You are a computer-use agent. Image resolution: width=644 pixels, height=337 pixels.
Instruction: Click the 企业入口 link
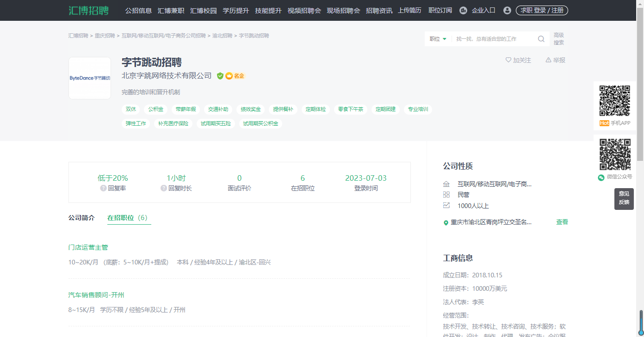click(483, 10)
